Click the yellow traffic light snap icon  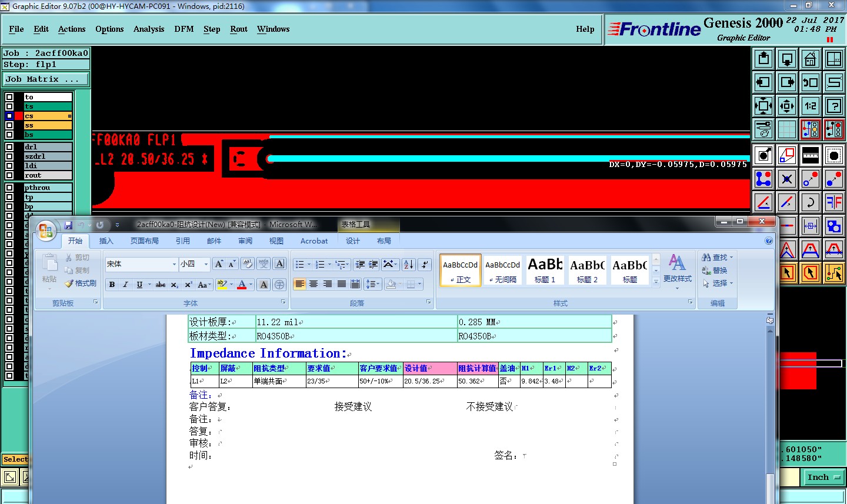(811, 129)
